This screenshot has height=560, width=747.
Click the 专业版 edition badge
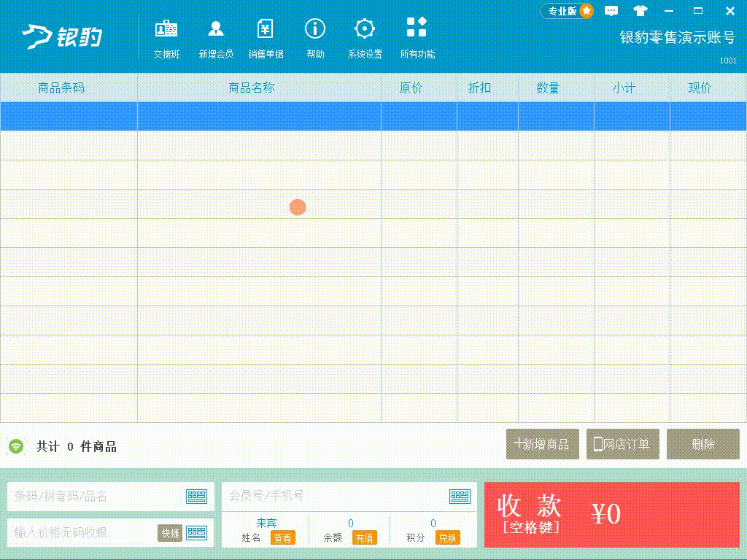pos(567,11)
